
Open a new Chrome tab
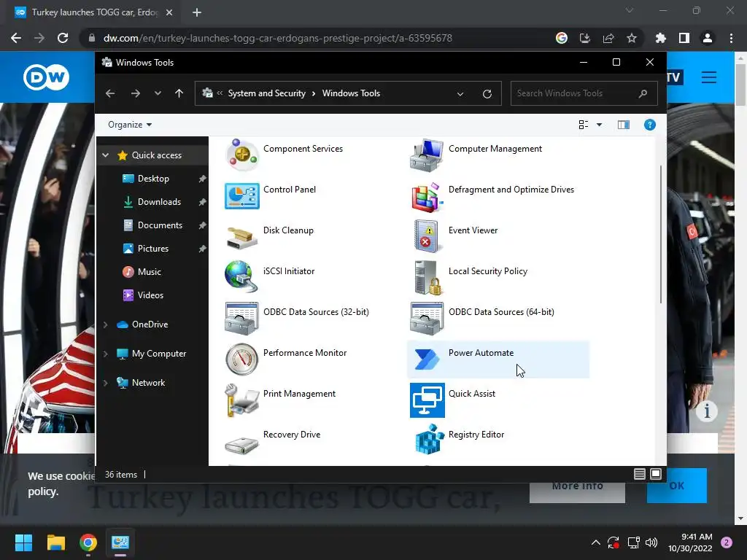tap(197, 12)
